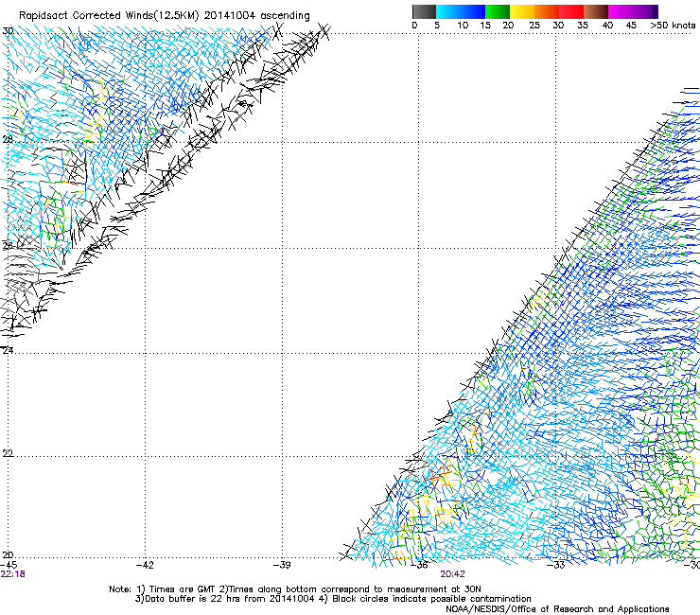Click the gray 0-5 knots color segment
This screenshot has width=700, height=615.
click(x=424, y=11)
